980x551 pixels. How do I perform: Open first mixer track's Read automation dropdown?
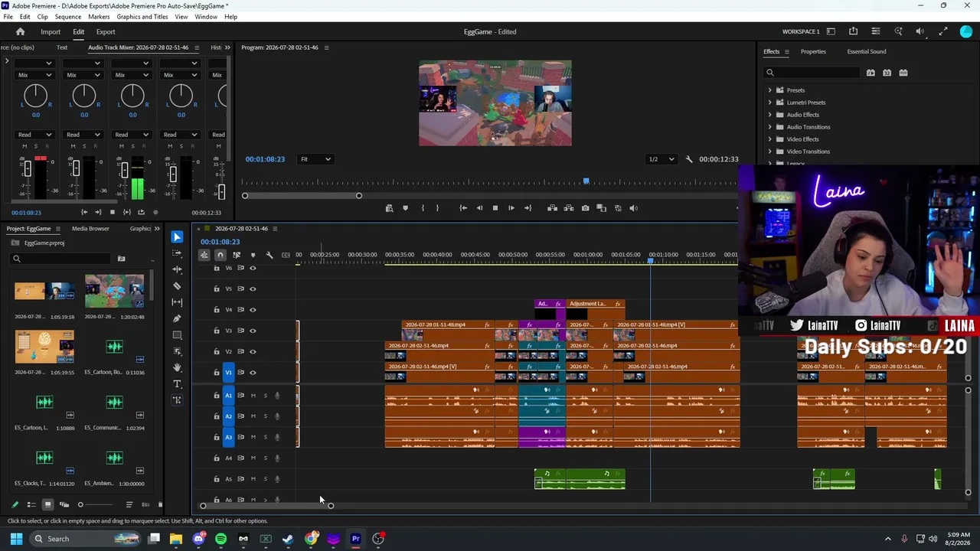34,135
